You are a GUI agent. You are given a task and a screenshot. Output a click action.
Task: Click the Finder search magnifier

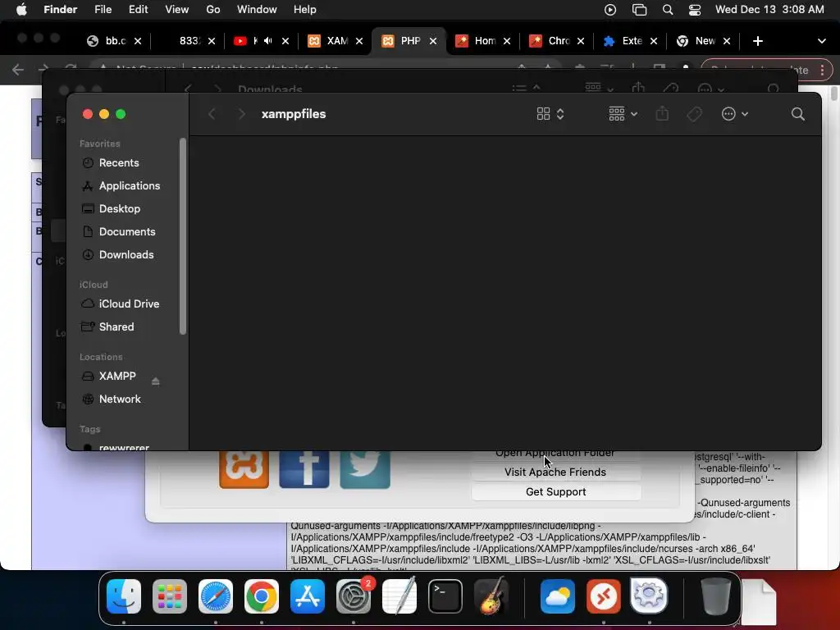797,114
